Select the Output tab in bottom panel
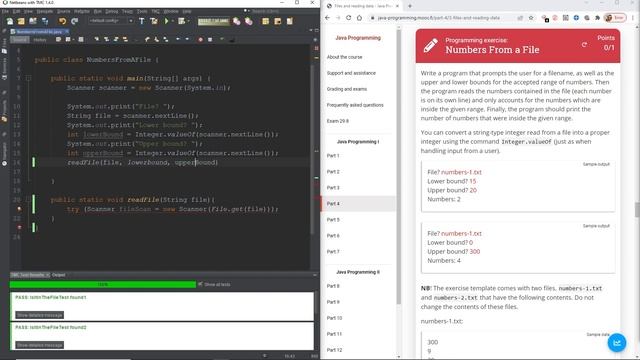The image size is (640, 360). (x=58, y=275)
